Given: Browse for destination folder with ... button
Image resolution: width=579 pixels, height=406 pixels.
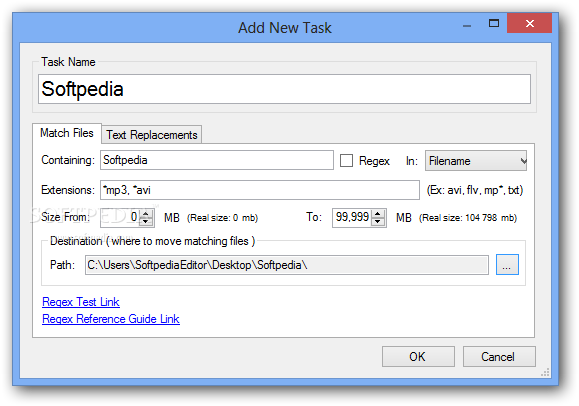Looking at the screenshot, I should [507, 265].
